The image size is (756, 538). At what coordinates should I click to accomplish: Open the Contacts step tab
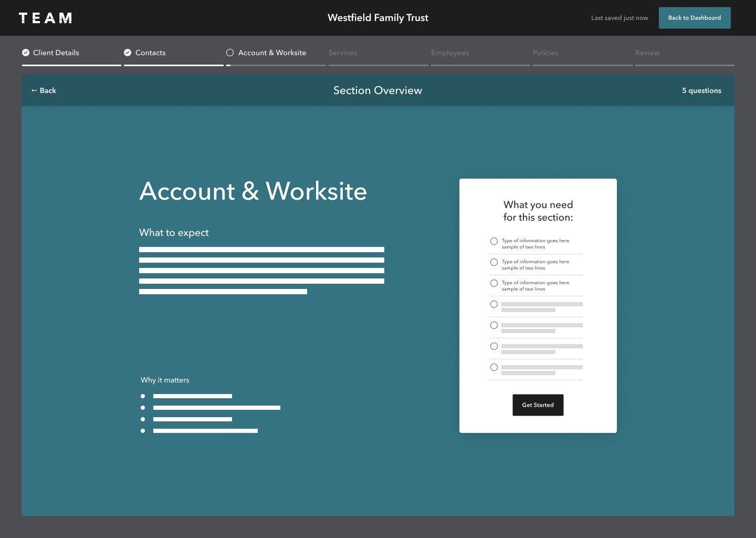coord(150,53)
